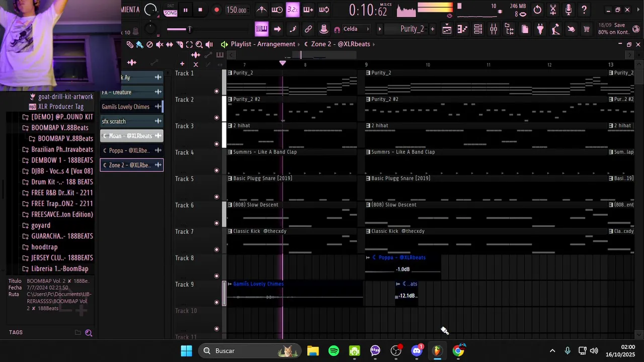Select the playback speaker tool in playlist
Image resolution: width=644 pixels, height=362 pixels.
(209, 44)
